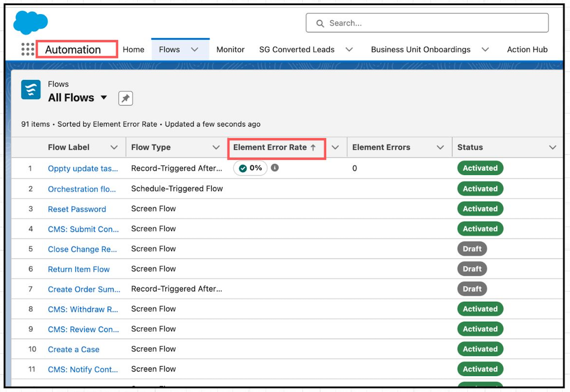570x392 pixels.
Task: Click the green checkmark in the 0% badge
Action: (243, 168)
